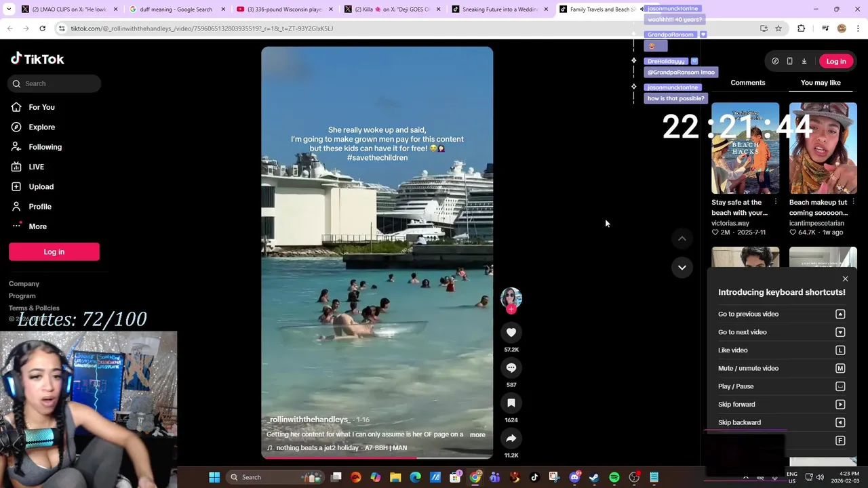The height and width of the screenshot is (488, 868).
Task: Click the TikTok coins icon in top bar
Action: tap(775, 61)
